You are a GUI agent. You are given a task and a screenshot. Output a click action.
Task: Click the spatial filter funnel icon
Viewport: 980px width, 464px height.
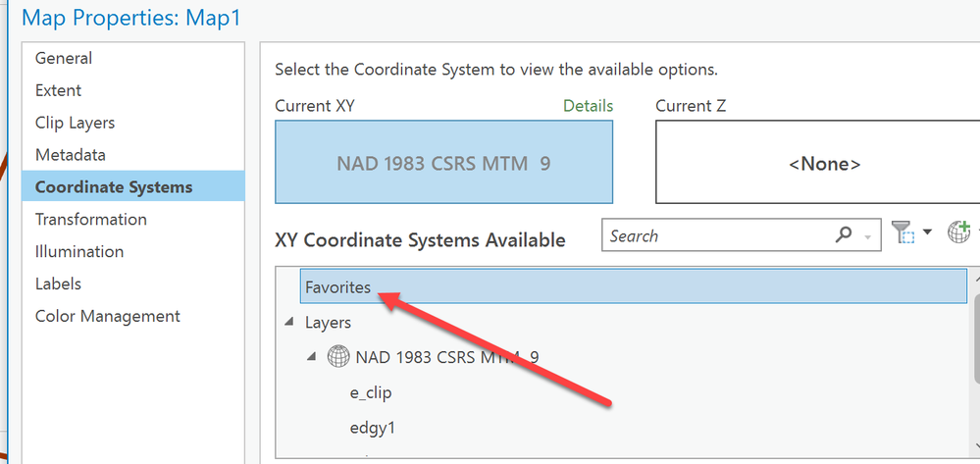pyautogui.click(x=901, y=233)
